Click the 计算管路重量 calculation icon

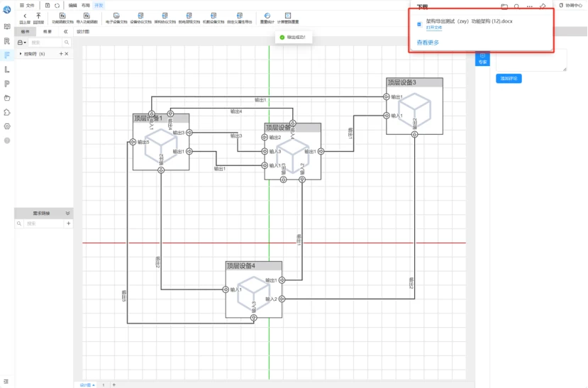coord(288,16)
